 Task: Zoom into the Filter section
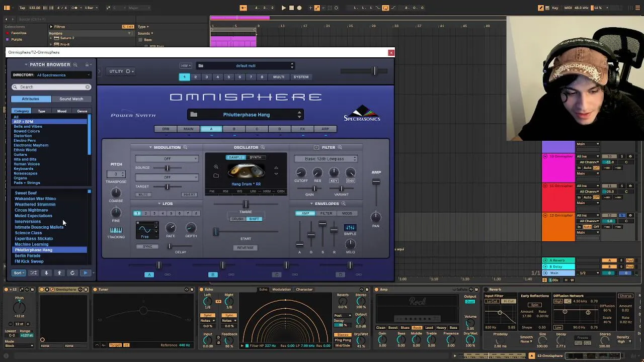(340, 147)
